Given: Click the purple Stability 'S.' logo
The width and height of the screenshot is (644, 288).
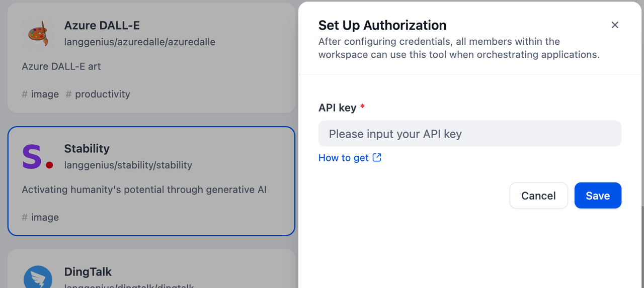Looking at the screenshot, I should click(38, 156).
